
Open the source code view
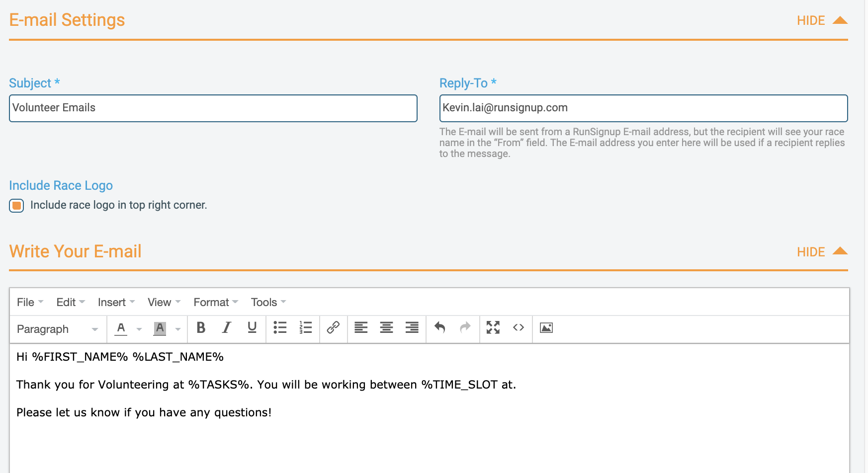point(519,328)
